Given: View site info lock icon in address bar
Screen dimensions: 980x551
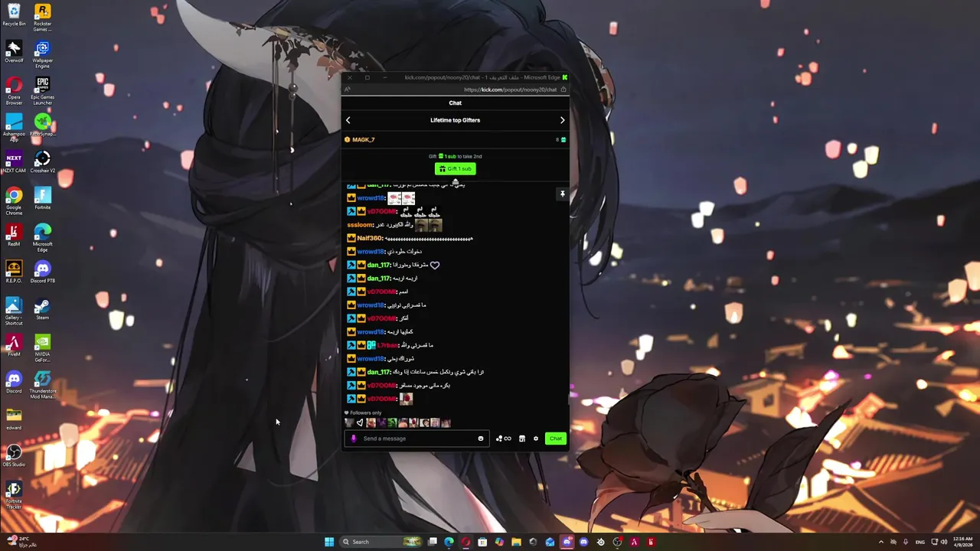Looking at the screenshot, I should point(563,90).
